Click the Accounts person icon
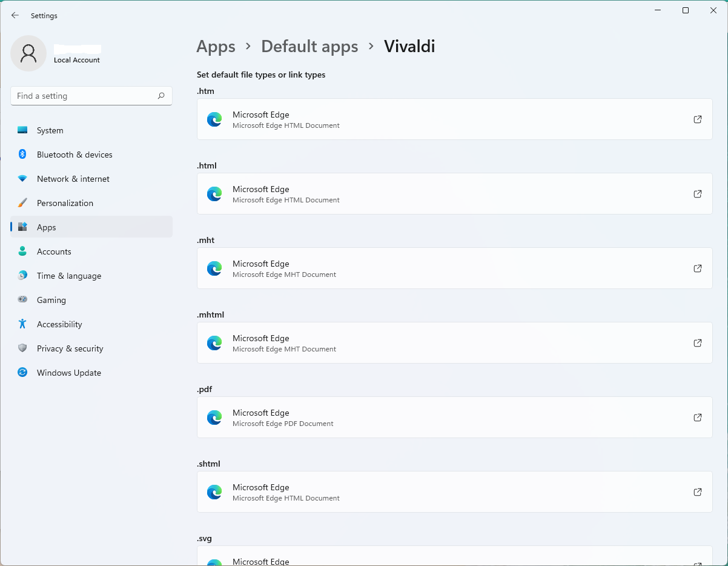 tap(22, 251)
